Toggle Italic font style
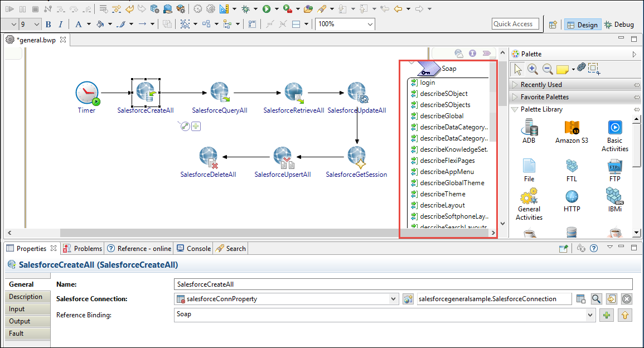Screen dimensions: 644x348 click(x=61, y=24)
